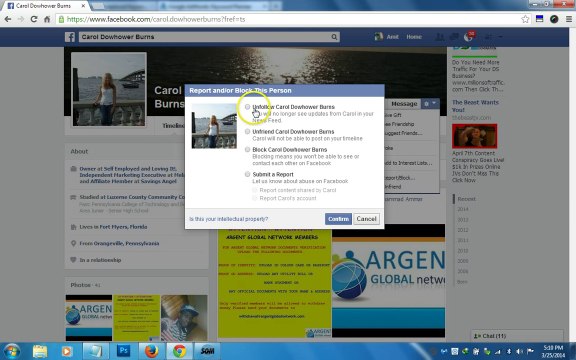
Task: Cancel the Report and/or Block dialog
Action: coord(367,219)
